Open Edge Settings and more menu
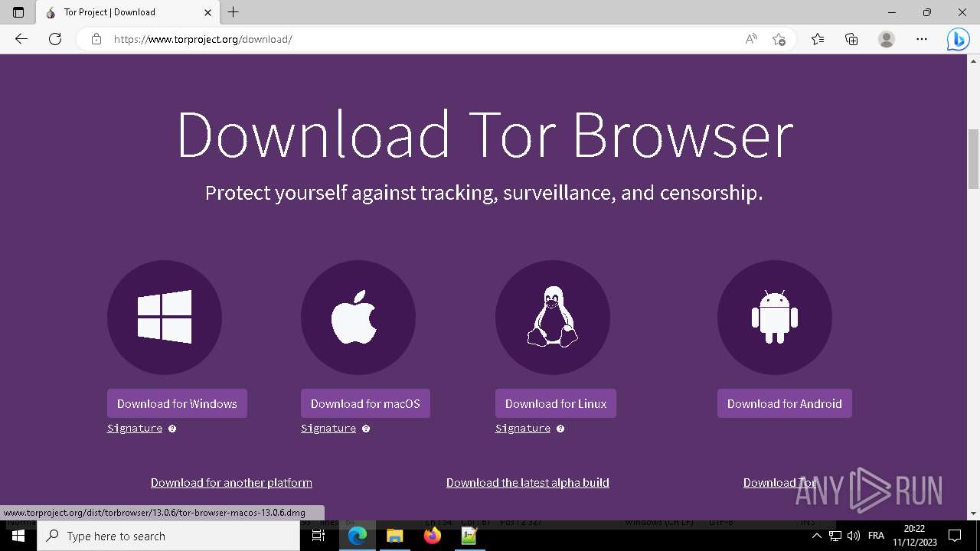The height and width of the screenshot is (551, 980). (x=922, y=39)
